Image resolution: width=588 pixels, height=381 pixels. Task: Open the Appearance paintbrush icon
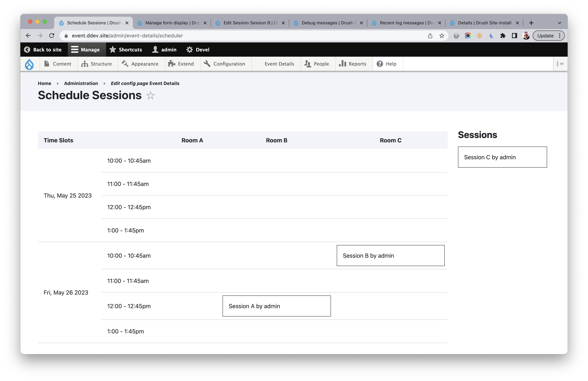tap(125, 64)
